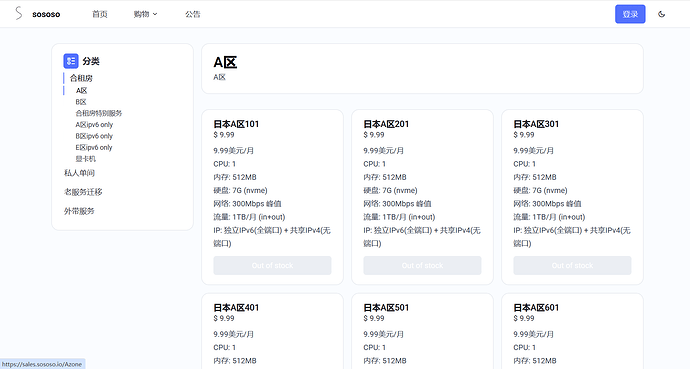Open E区ipv6 only category
The width and height of the screenshot is (690, 369).
click(94, 148)
